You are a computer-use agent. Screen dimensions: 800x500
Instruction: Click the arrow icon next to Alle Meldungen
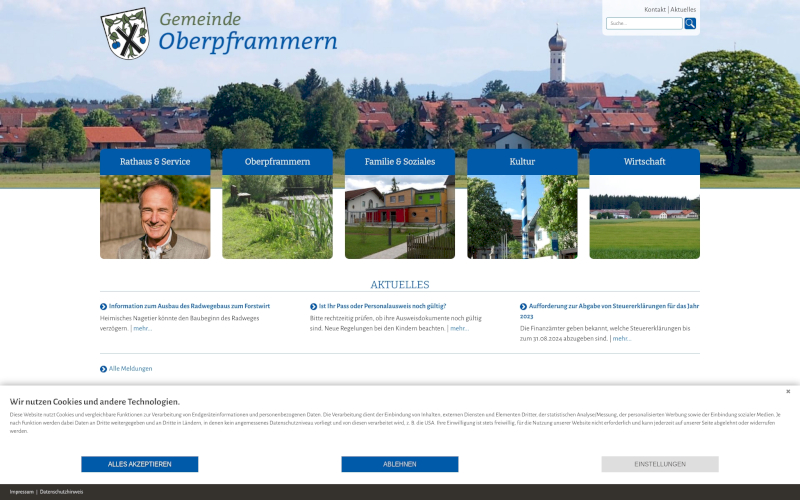(x=103, y=369)
